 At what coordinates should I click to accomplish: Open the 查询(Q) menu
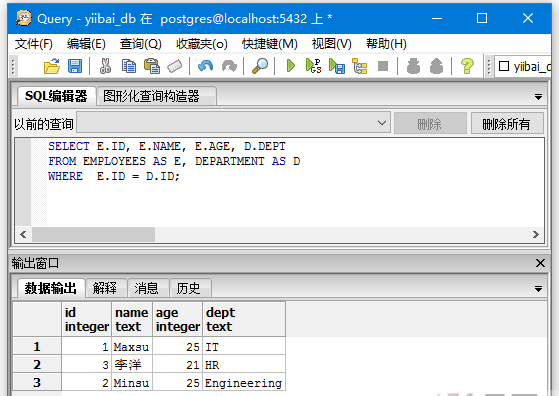tap(140, 44)
